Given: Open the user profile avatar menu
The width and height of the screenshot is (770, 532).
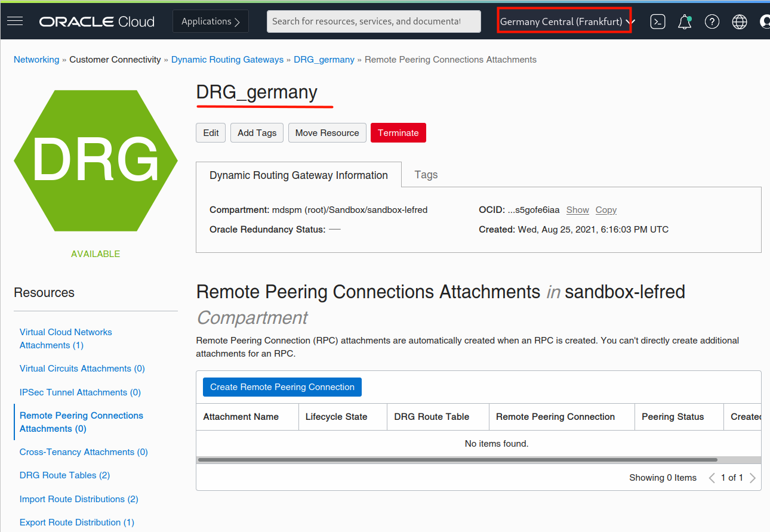Looking at the screenshot, I should 765,21.
